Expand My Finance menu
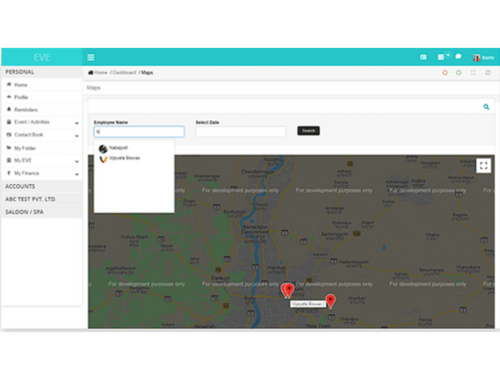Screen dimensions: 500x375 point(42,173)
